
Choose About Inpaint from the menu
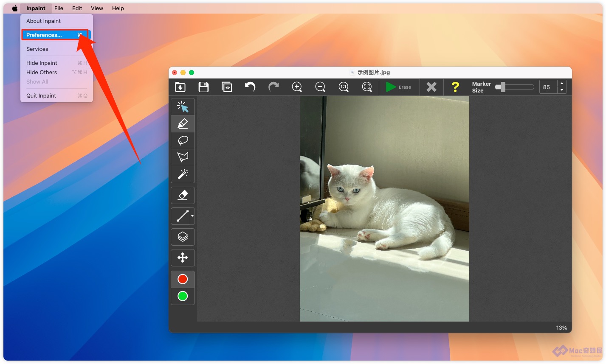(x=56, y=21)
